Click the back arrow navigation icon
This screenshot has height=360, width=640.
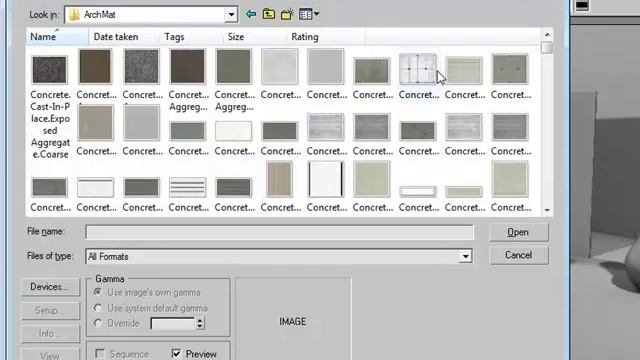251,14
